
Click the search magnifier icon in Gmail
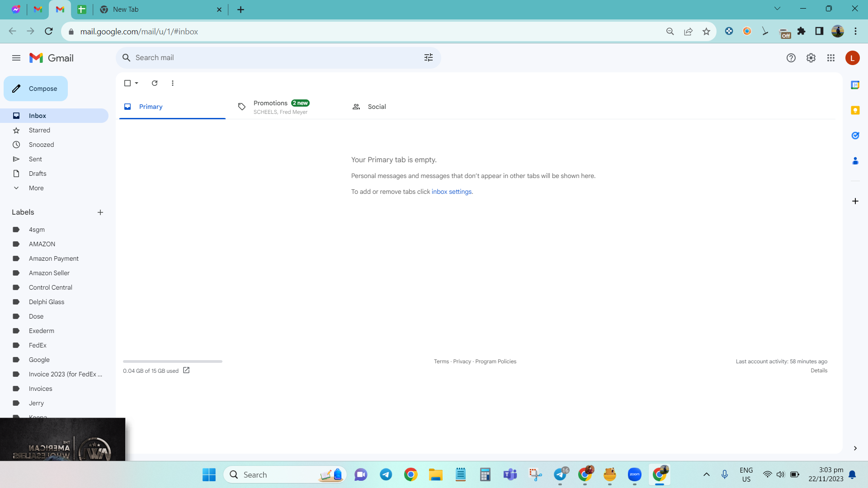coord(127,58)
